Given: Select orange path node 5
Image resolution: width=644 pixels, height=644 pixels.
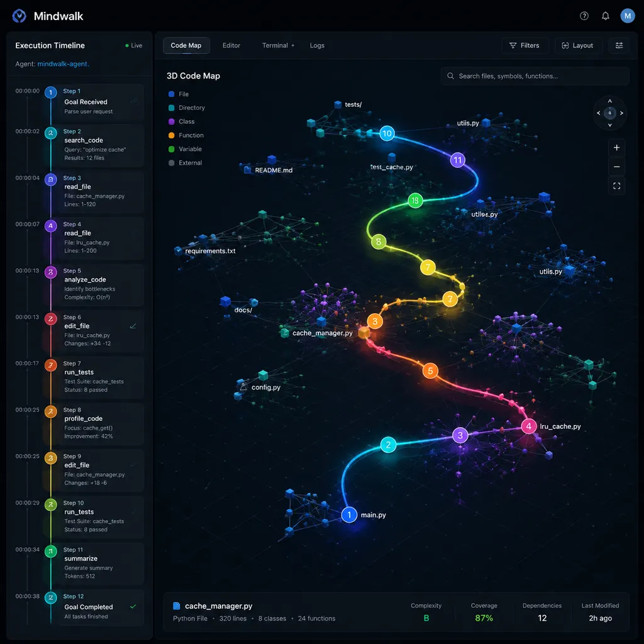Looking at the screenshot, I should click(430, 371).
